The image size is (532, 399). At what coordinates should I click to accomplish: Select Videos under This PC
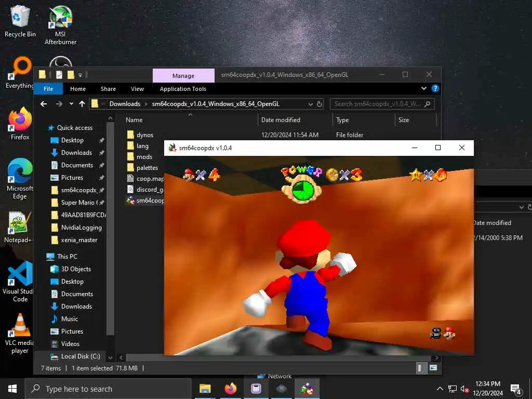(70, 344)
